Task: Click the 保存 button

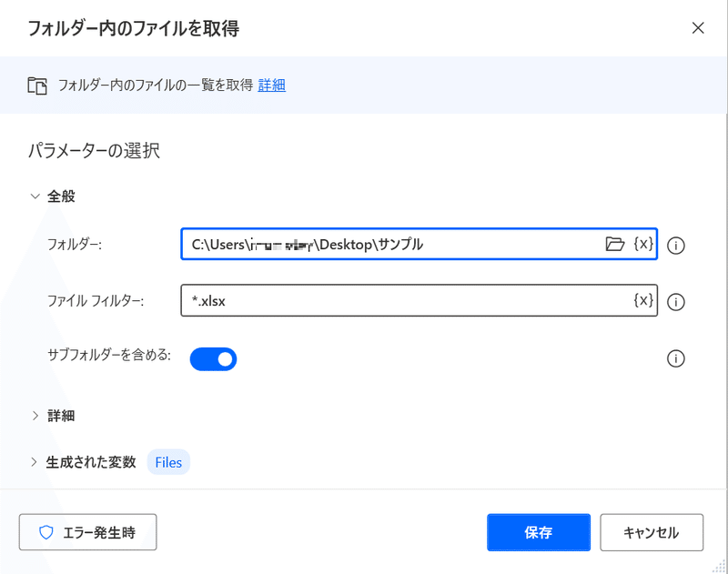Action: tap(539, 532)
